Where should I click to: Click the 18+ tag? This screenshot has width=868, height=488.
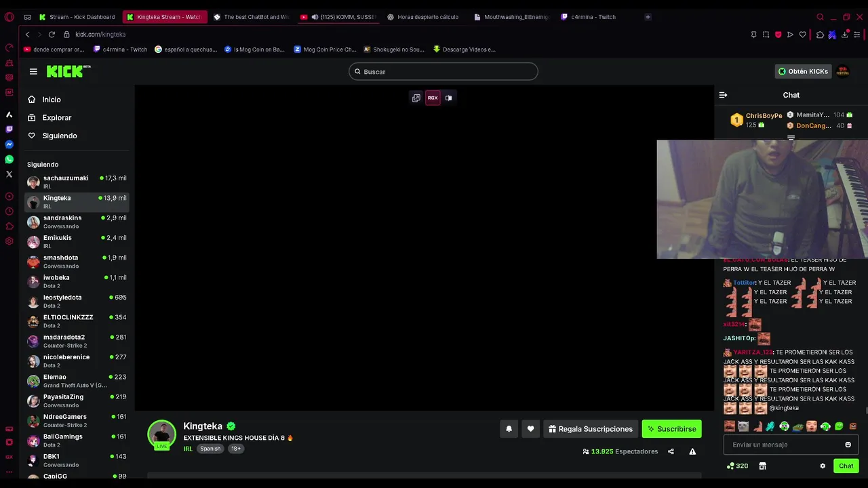click(x=235, y=449)
